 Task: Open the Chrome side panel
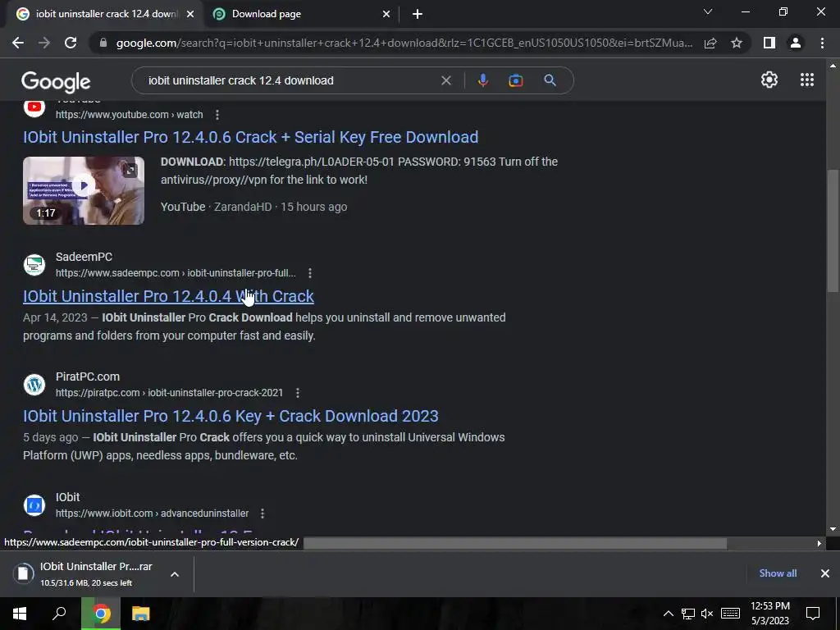(769, 43)
